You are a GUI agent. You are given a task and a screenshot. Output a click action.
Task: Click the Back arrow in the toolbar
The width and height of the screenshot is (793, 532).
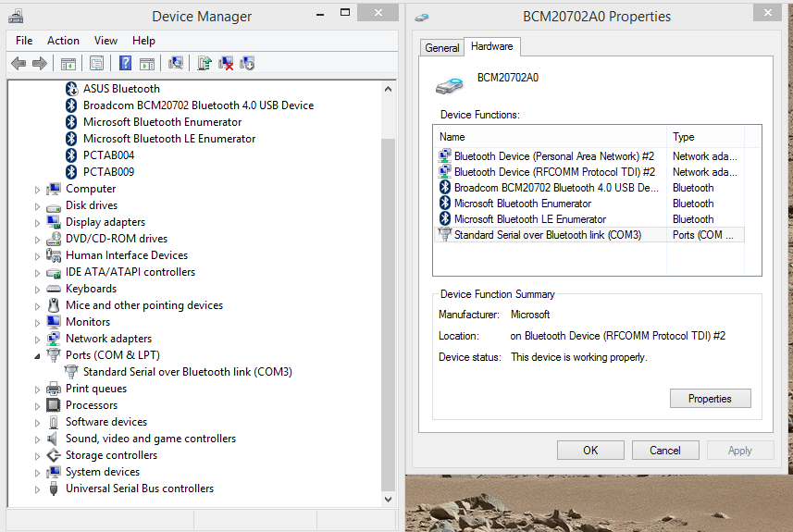[x=19, y=63]
